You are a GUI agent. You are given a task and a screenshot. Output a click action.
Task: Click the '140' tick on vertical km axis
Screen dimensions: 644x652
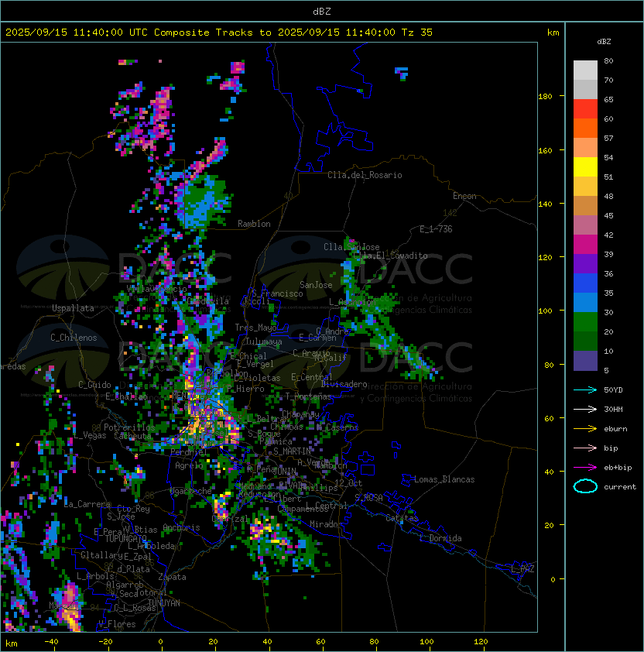[545, 204]
